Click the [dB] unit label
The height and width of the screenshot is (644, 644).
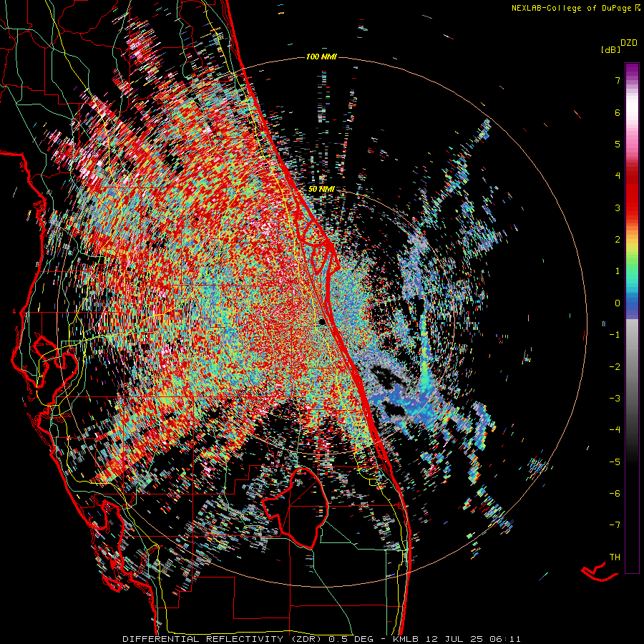tap(611, 50)
